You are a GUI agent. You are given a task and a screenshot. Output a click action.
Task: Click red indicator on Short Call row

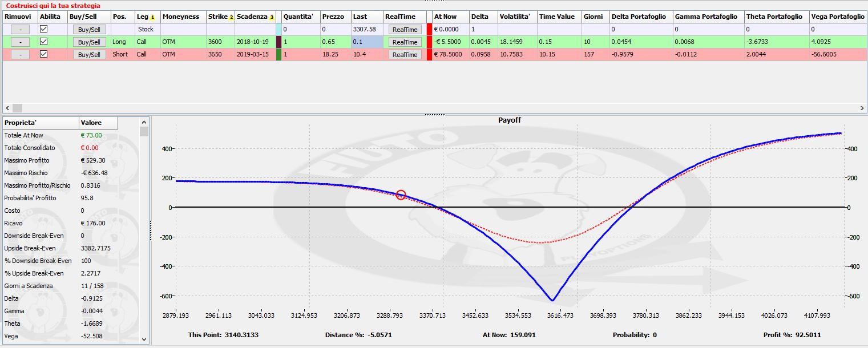(429, 54)
